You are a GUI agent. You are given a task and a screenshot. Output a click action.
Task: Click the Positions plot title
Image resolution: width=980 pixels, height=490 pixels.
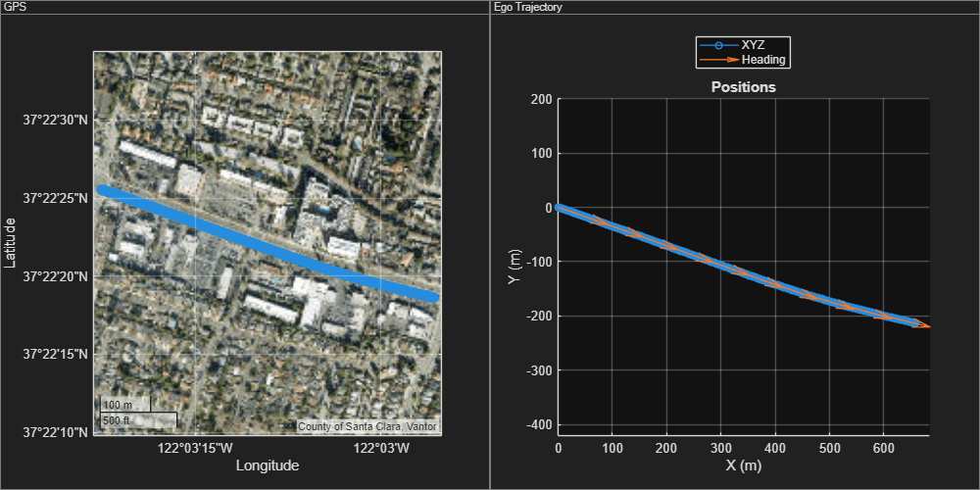pyautogui.click(x=744, y=87)
